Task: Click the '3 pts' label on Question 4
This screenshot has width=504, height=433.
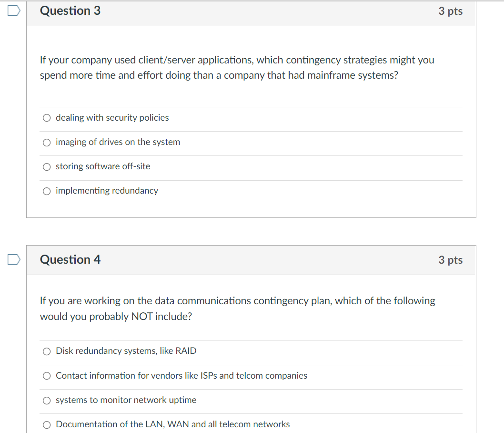Action: (450, 259)
